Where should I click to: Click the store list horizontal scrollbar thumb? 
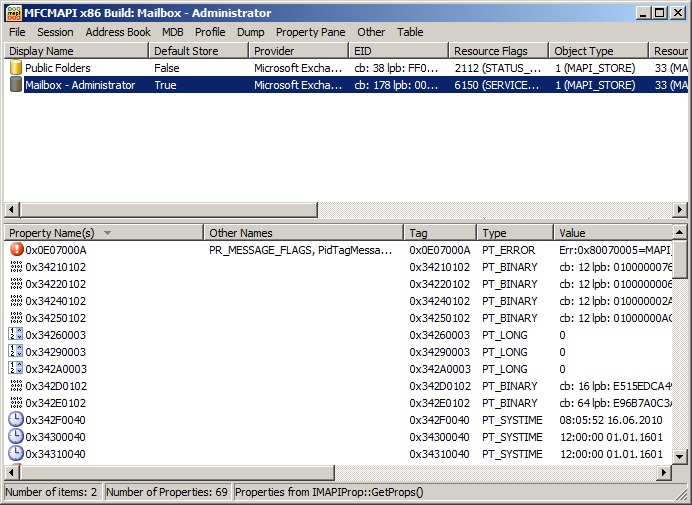click(x=169, y=210)
